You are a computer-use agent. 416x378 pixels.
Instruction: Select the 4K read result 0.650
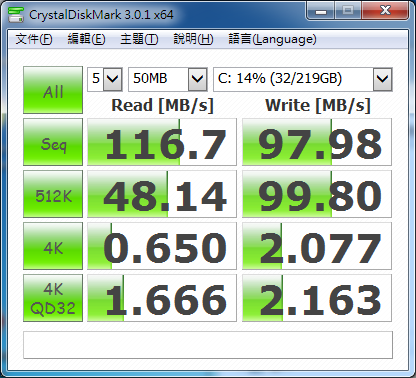(162, 246)
